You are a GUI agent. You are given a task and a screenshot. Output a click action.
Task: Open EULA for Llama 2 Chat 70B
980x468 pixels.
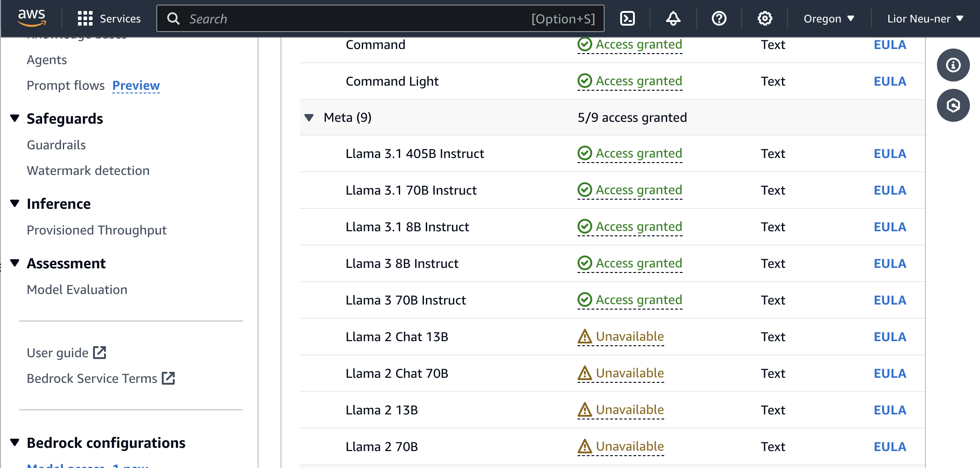tap(890, 373)
